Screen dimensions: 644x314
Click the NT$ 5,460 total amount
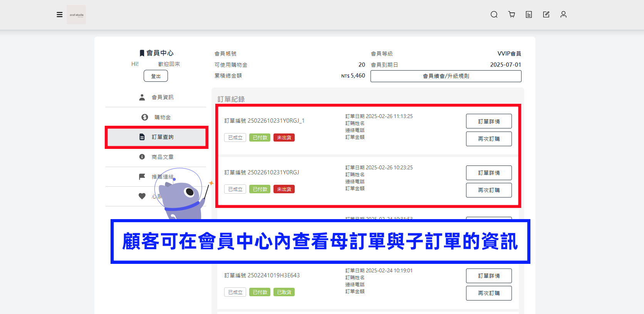[353, 76]
